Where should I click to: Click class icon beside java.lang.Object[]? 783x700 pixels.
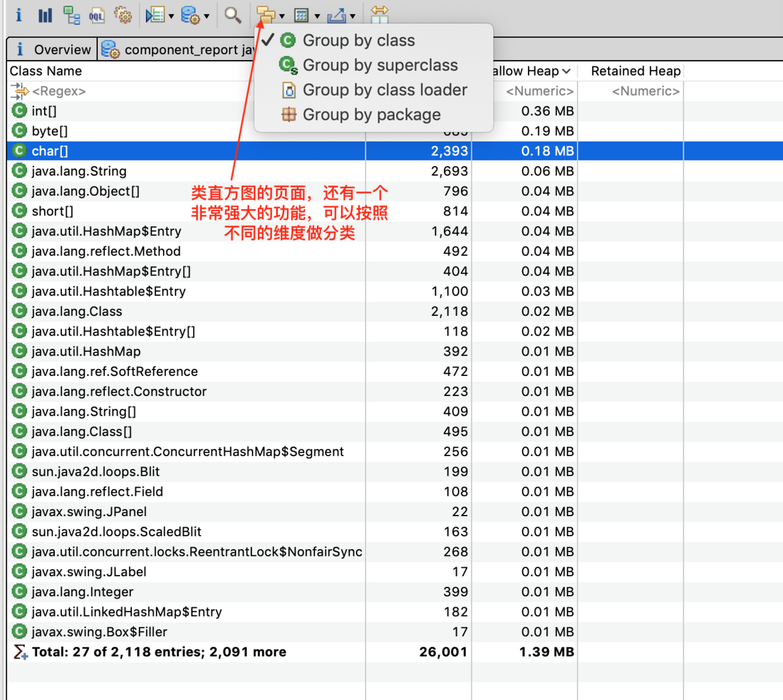(x=20, y=191)
